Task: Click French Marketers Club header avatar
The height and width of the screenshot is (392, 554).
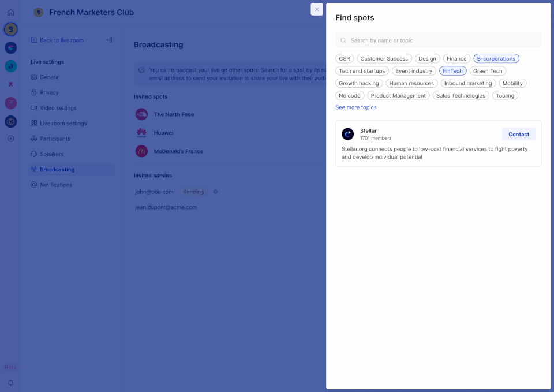Action: click(x=38, y=12)
